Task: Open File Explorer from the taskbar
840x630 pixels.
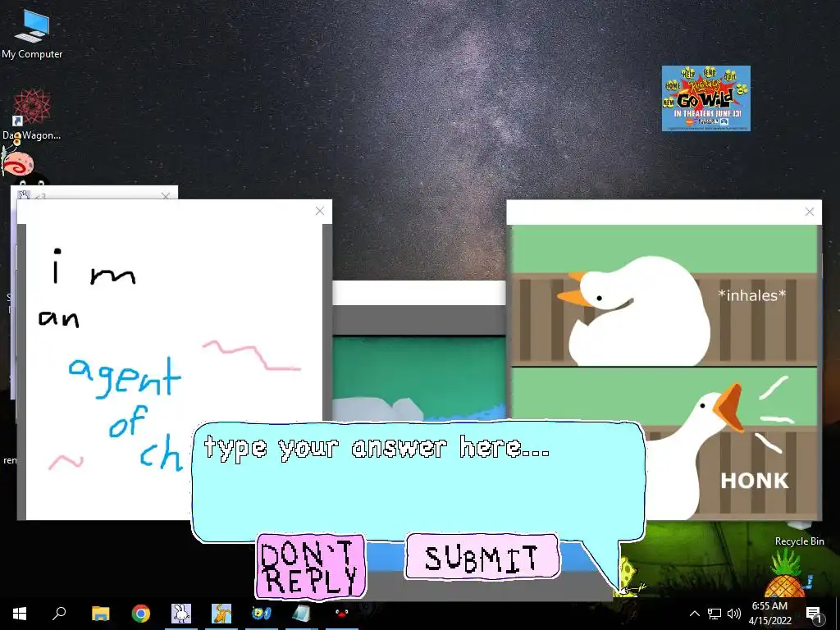Action: point(100,614)
